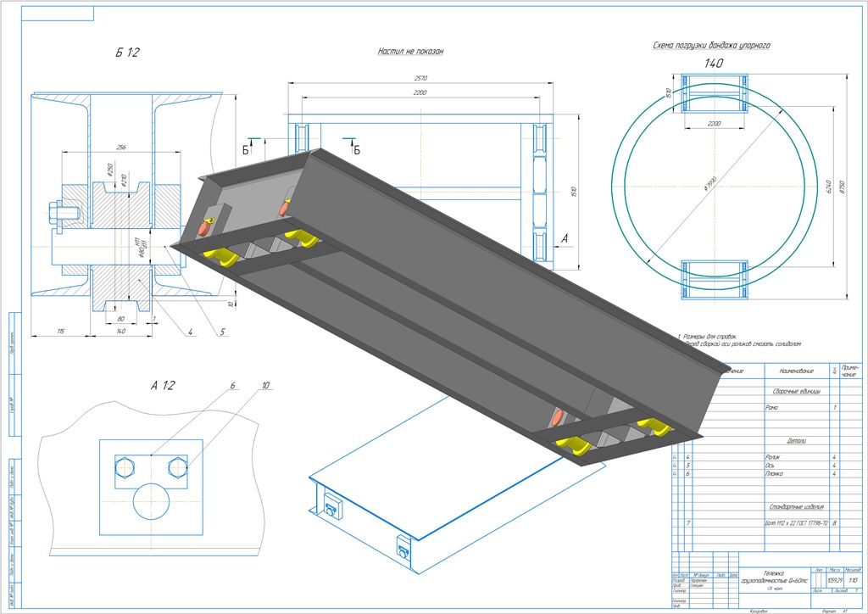
Task: Select the dimension value "6240"
Action: click(x=829, y=187)
